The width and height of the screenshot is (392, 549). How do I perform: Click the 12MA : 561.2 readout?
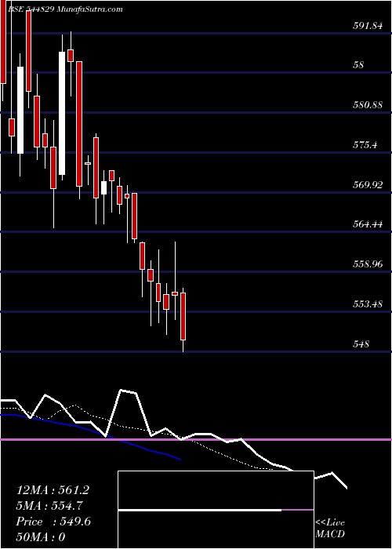[x=53, y=490]
